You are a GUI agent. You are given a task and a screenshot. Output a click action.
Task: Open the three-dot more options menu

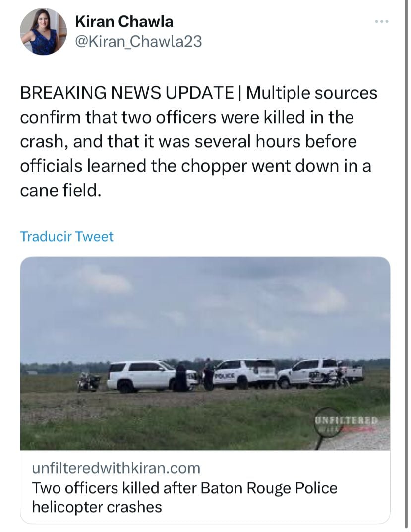[x=382, y=22]
